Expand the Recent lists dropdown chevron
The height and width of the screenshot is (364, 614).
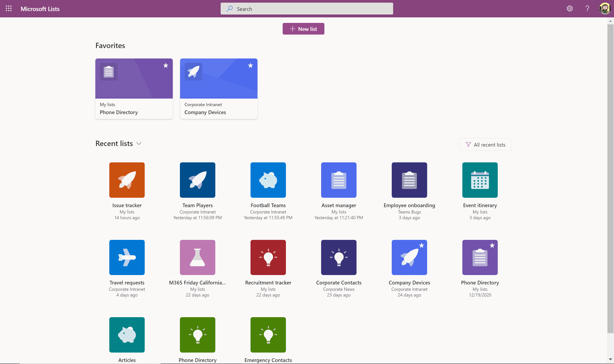coord(139,144)
